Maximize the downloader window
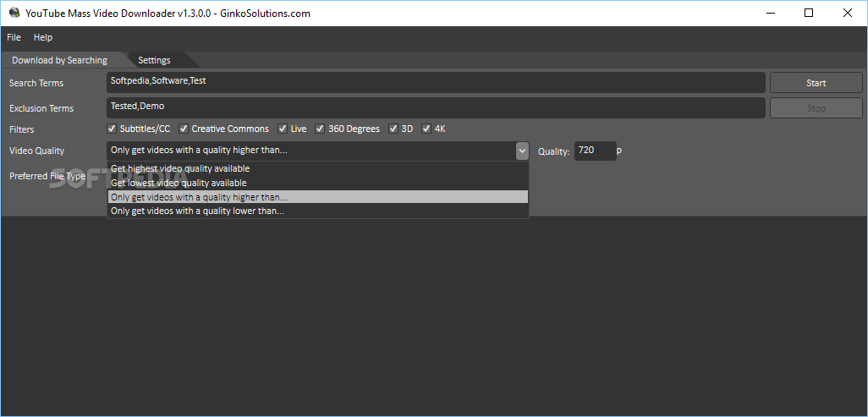This screenshot has height=417, width=868. [x=809, y=14]
